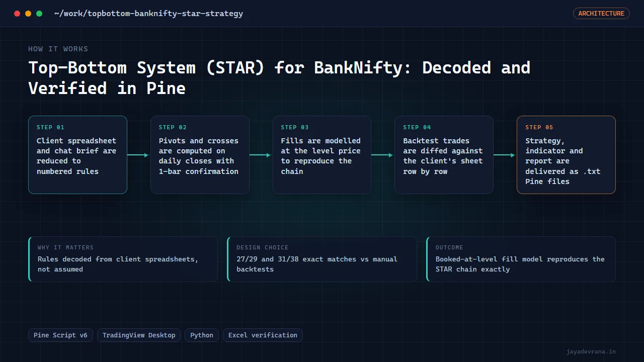Open the STEP 02 pivots and crosses card
This screenshot has width=644, height=362.
point(200,155)
